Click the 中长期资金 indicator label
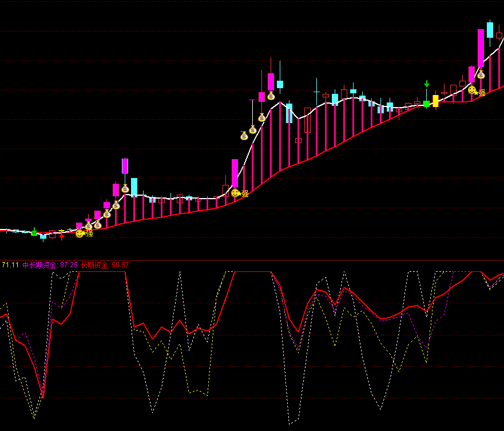Viewport: 504px width, 431px height. tap(39, 265)
